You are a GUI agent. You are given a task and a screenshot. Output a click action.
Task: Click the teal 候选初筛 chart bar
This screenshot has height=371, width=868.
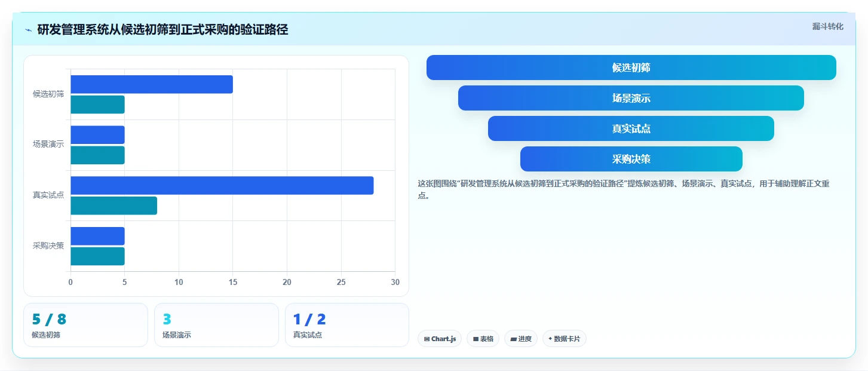point(97,105)
